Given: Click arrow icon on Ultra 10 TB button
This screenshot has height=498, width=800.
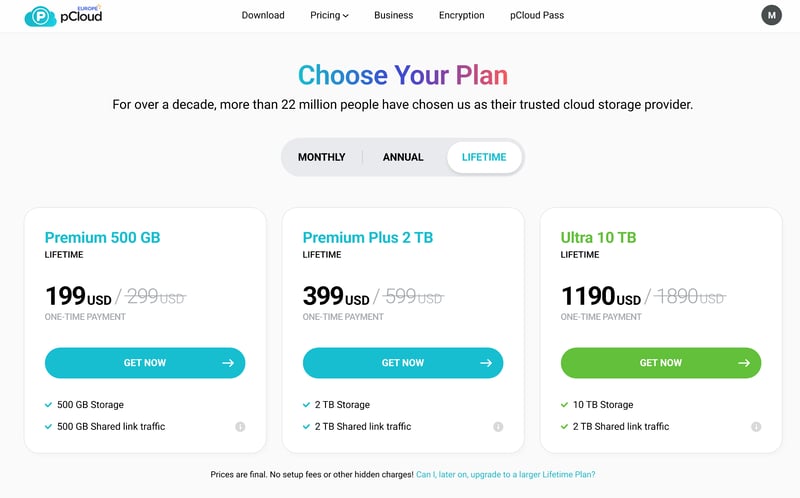Looking at the screenshot, I should click(743, 363).
